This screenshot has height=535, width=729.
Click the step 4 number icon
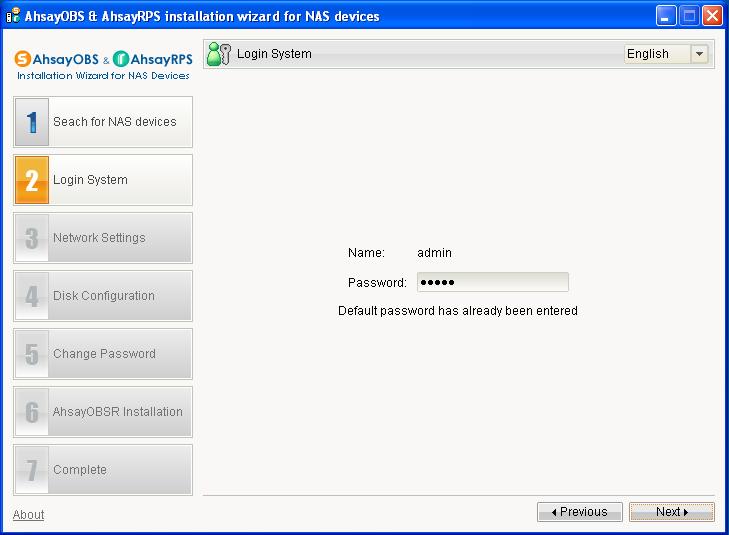pyautogui.click(x=32, y=296)
